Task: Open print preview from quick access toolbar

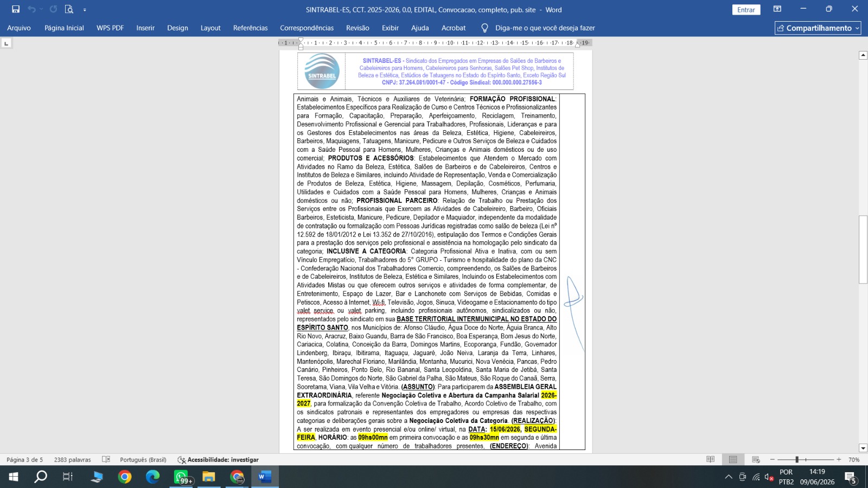Action: (69, 9)
